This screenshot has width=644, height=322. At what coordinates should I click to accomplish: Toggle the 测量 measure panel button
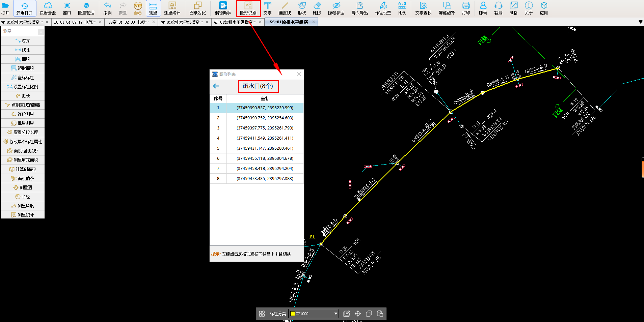click(153, 8)
